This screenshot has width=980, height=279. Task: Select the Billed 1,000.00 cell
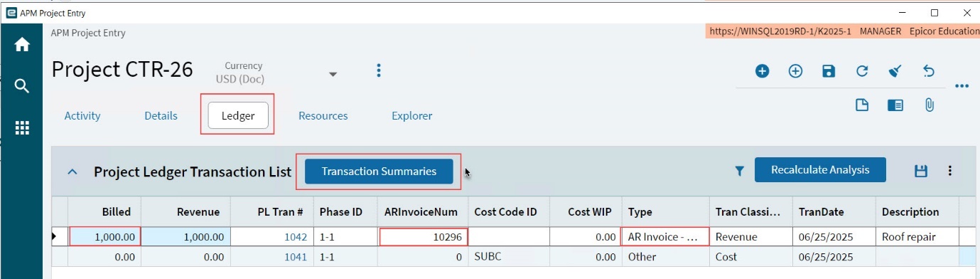(104, 236)
